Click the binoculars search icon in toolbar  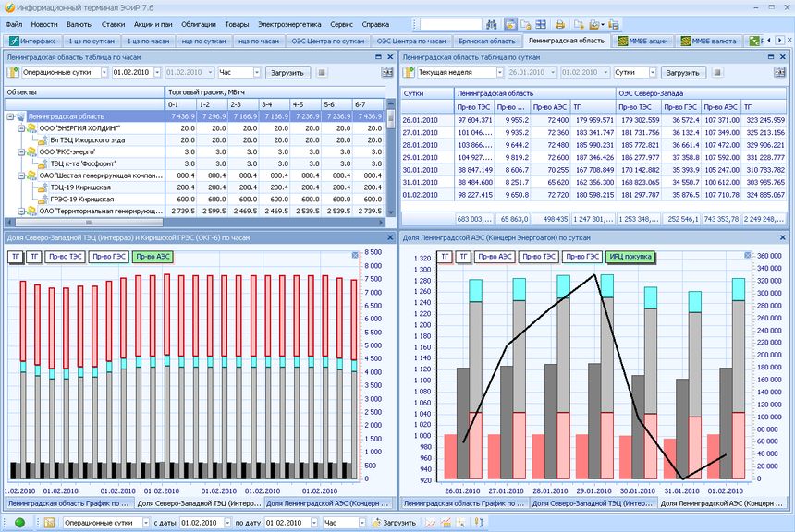[492, 24]
